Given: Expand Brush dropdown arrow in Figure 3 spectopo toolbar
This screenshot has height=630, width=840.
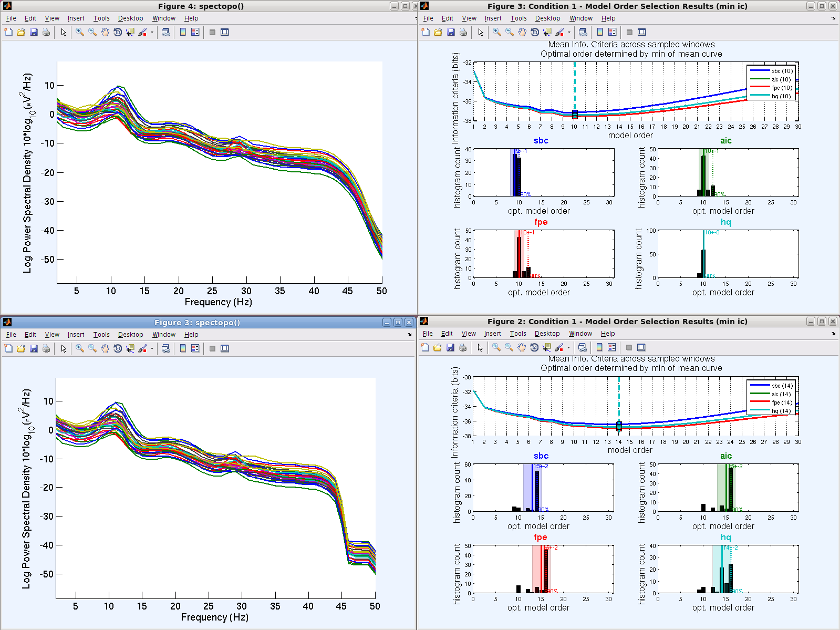Looking at the screenshot, I should 152,348.
